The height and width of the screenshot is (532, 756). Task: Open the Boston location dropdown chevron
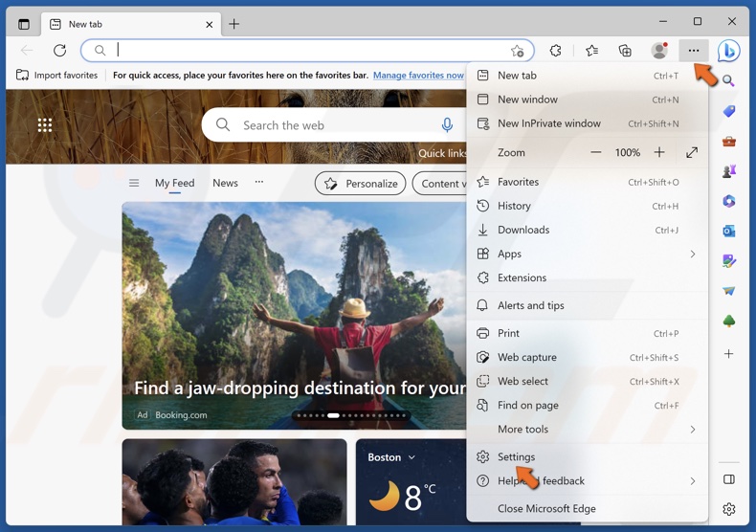[x=411, y=457]
